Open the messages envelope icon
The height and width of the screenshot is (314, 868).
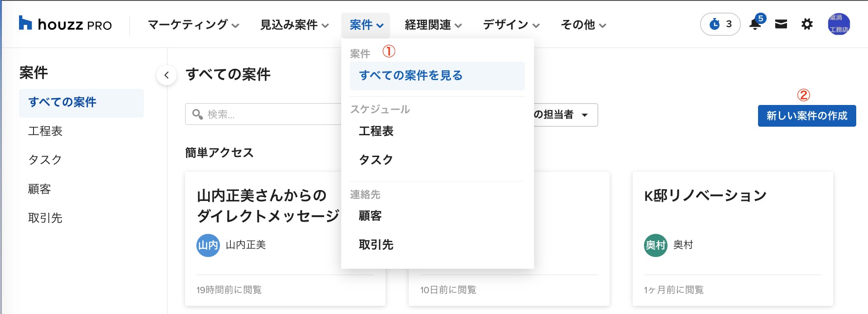point(781,24)
